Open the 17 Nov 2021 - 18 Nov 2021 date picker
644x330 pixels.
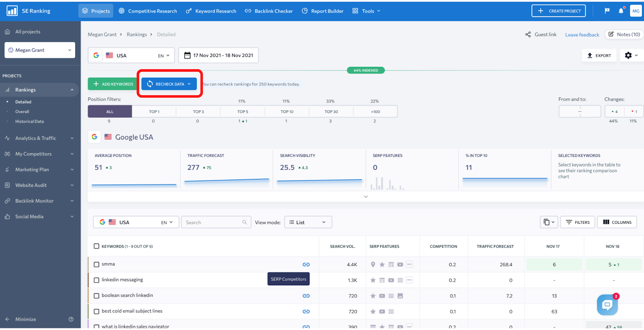pos(219,56)
